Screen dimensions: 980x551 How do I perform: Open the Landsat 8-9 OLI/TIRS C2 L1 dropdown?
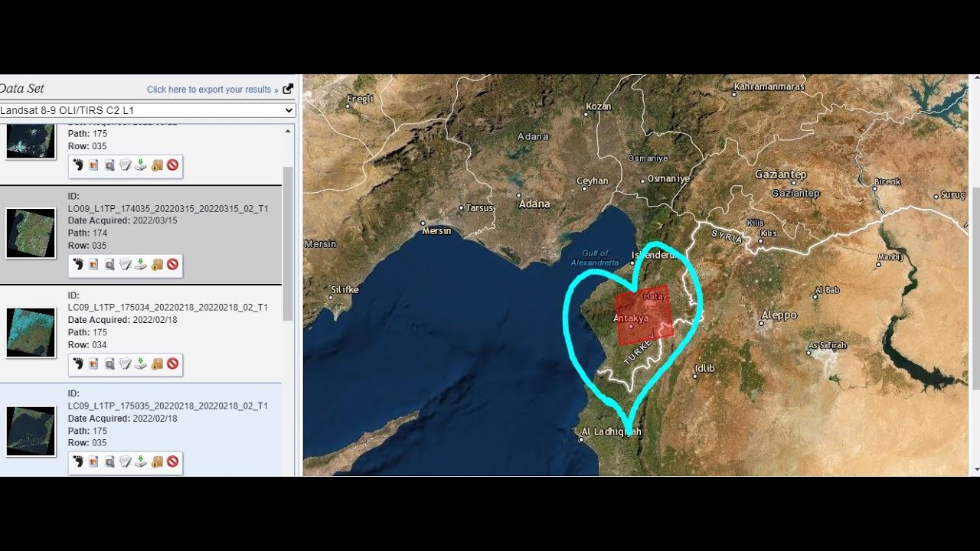point(148,110)
